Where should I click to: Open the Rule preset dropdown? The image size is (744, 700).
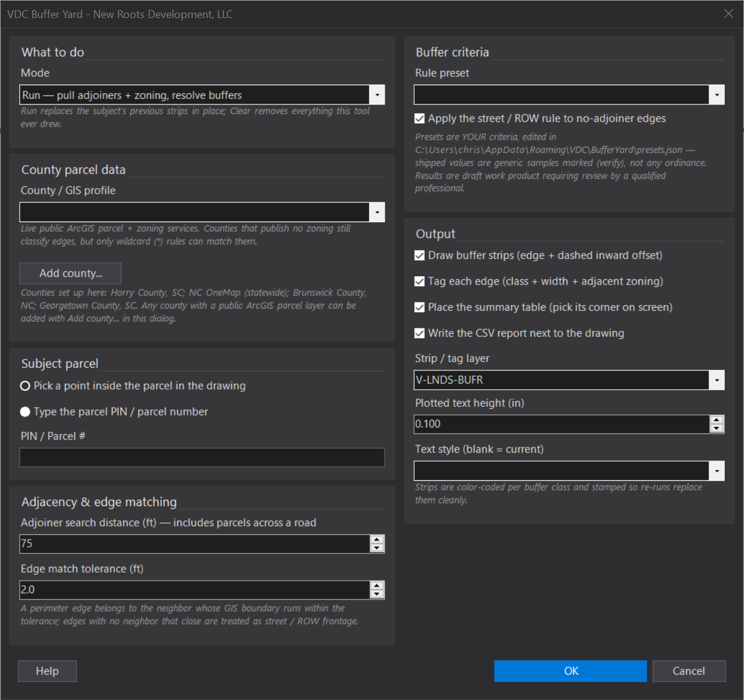(x=716, y=95)
